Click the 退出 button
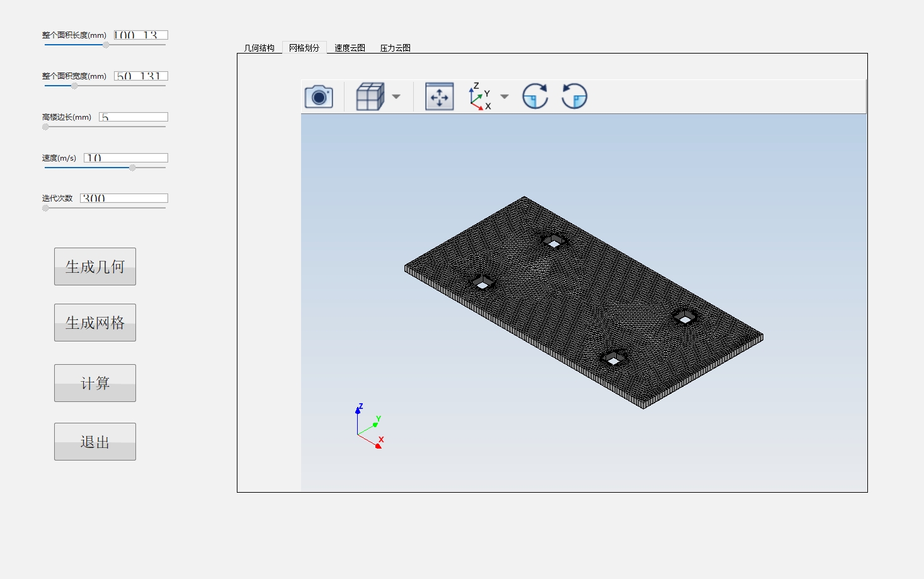Viewport: 924px width, 579px height. [x=95, y=442]
